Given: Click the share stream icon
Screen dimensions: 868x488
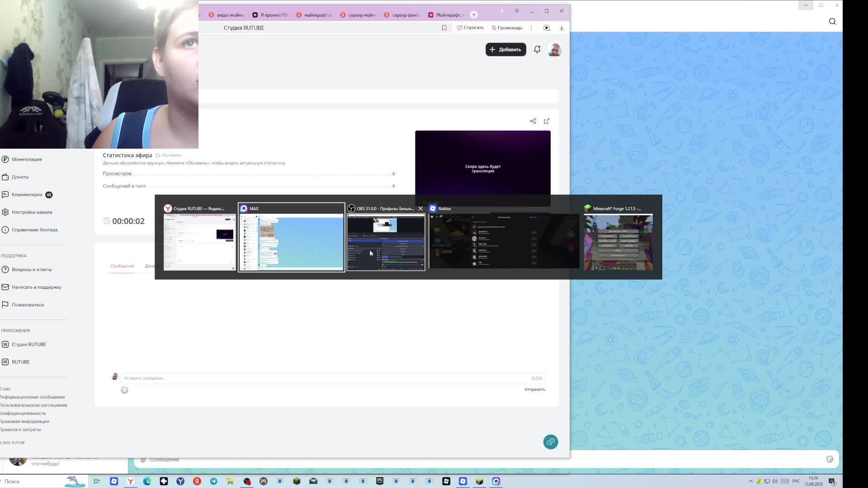Looking at the screenshot, I should click(533, 121).
